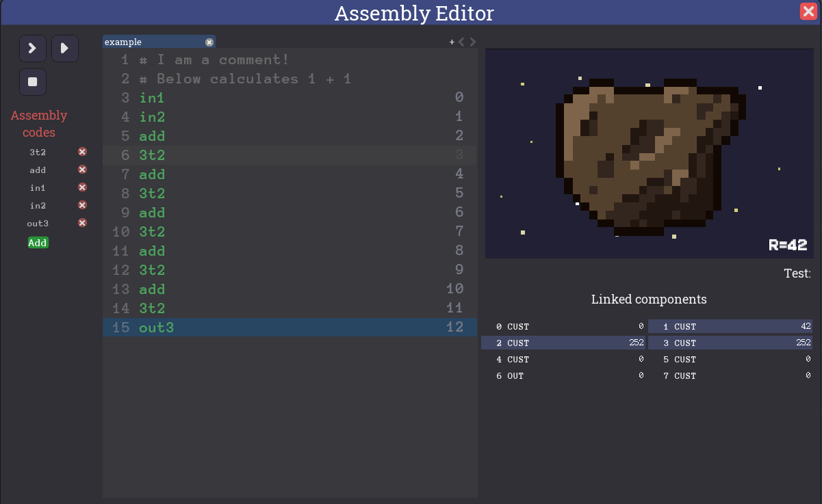Go to next tab using right chevron
Viewport: 822px width, 504px height.
tap(473, 42)
